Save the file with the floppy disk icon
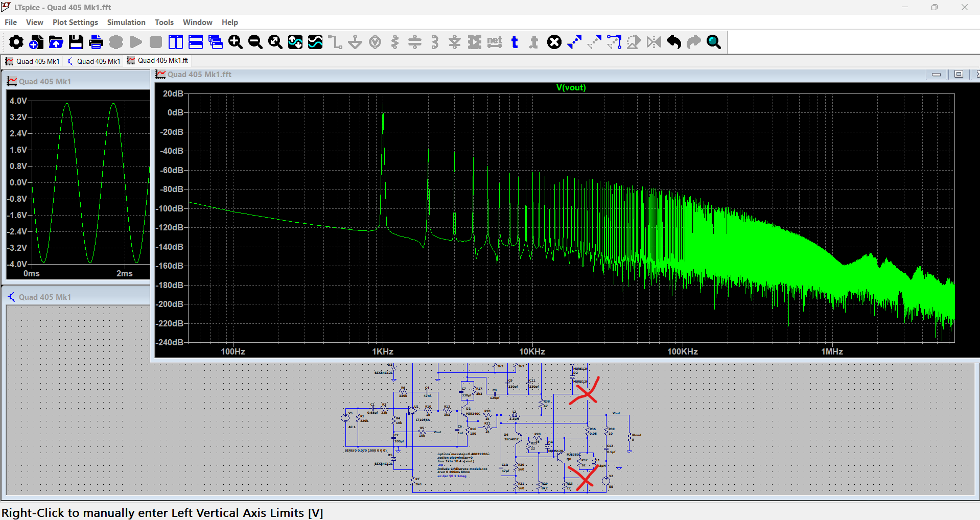Image resolution: width=980 pixels, height=520 pixels. point(76,42)
